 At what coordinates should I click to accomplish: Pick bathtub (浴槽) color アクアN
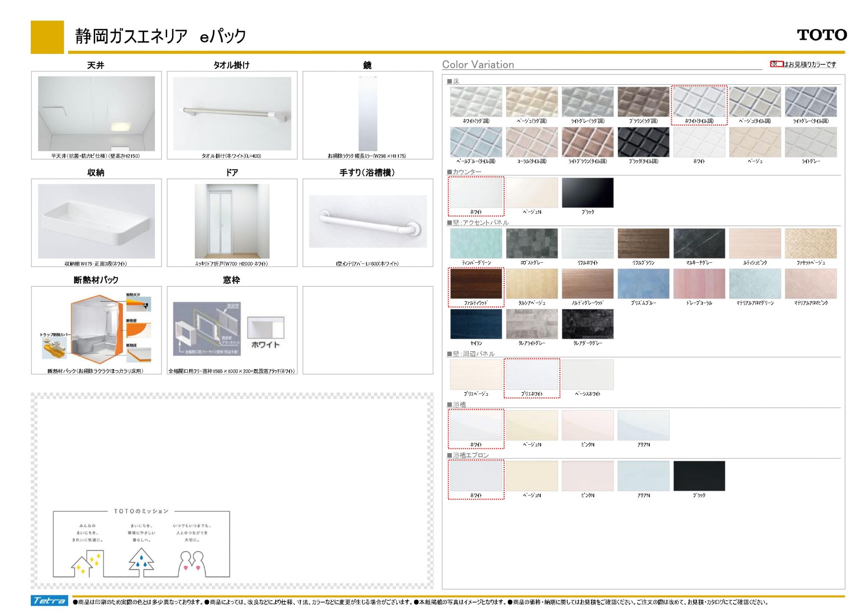(x=643, y=426)
